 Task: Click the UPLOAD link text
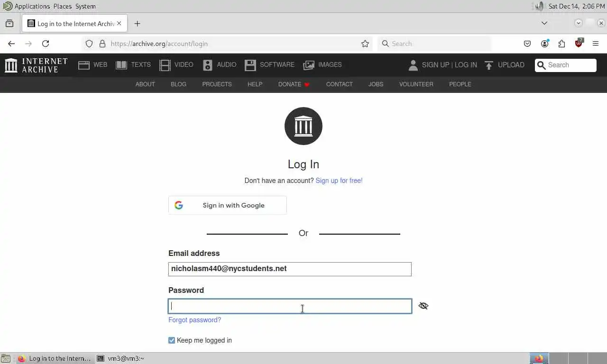coord(511,65)
